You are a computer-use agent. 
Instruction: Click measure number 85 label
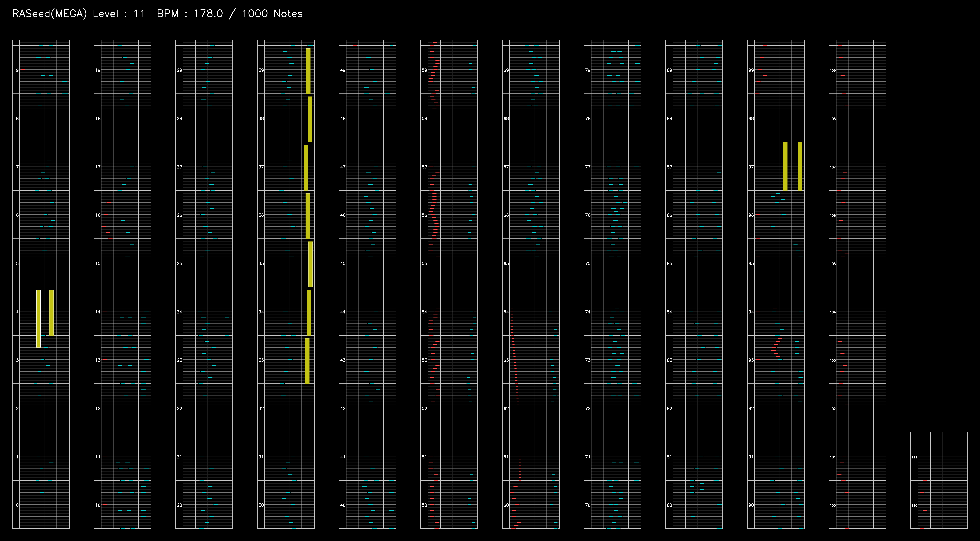(669, 263)
